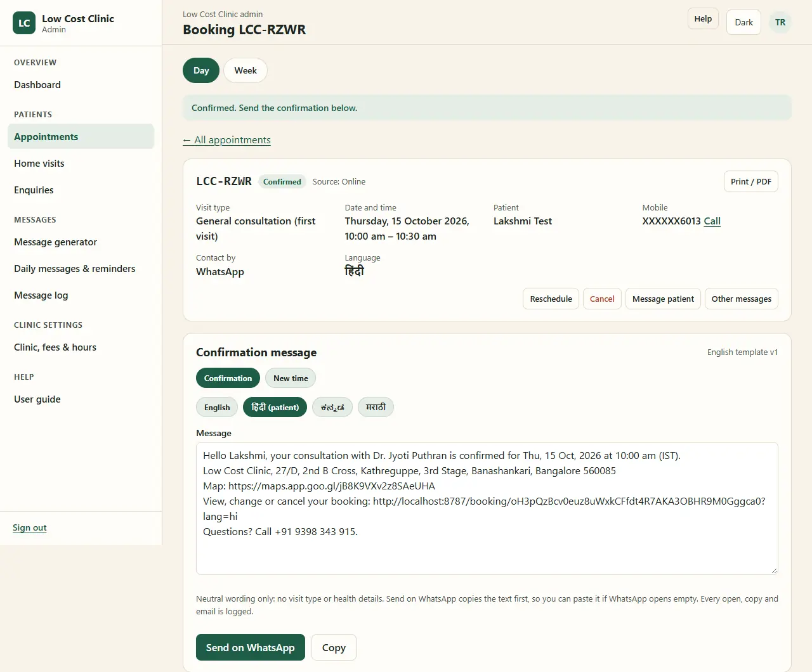Go back to All appointments

coord(226,140)
